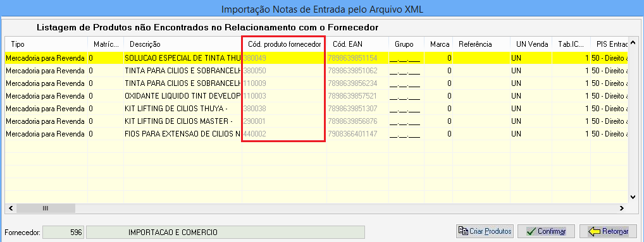644x242 pixels.
Task: Click the horizontal scrollbar left arrow
Action: coord(11,209)
